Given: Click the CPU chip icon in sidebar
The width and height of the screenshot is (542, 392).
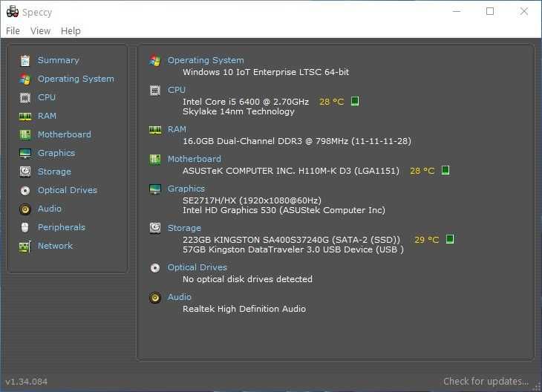Looking at the screenshot, I should click(x=25, y=98).
